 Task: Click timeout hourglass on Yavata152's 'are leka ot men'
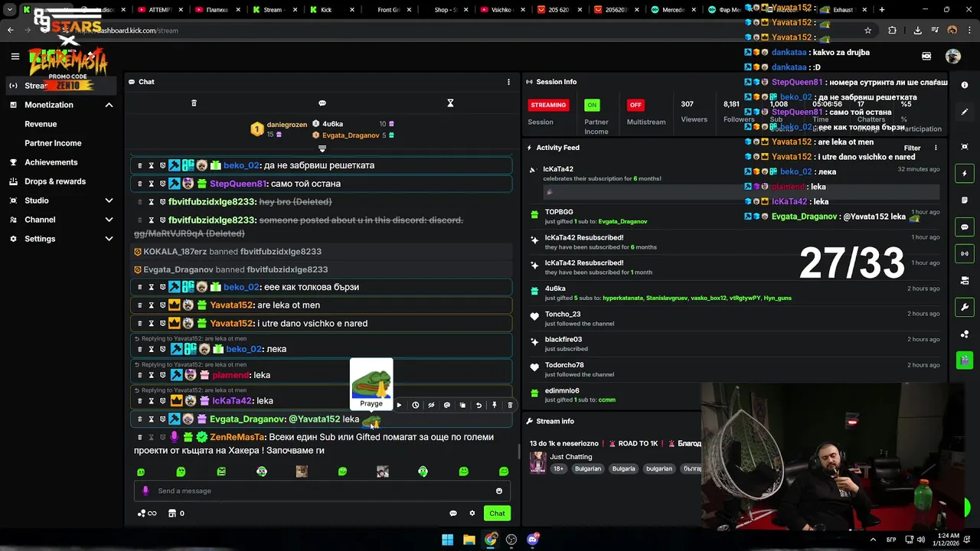pos(151,305)
